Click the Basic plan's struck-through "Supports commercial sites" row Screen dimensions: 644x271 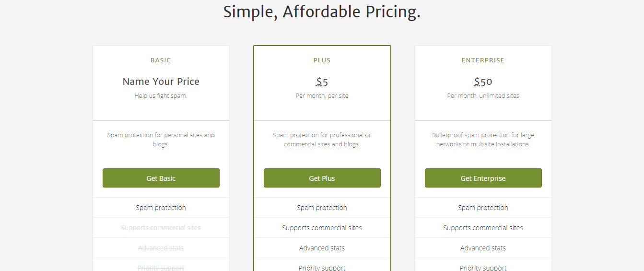161,228
